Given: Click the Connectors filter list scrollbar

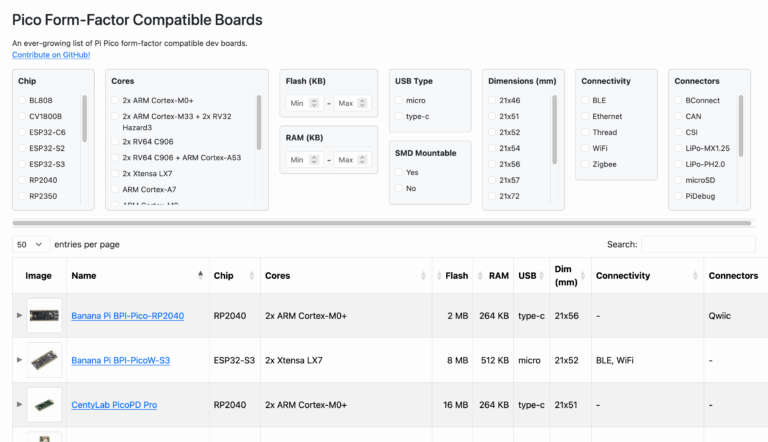Looking at the screenshot, I should tap(741, 126).
